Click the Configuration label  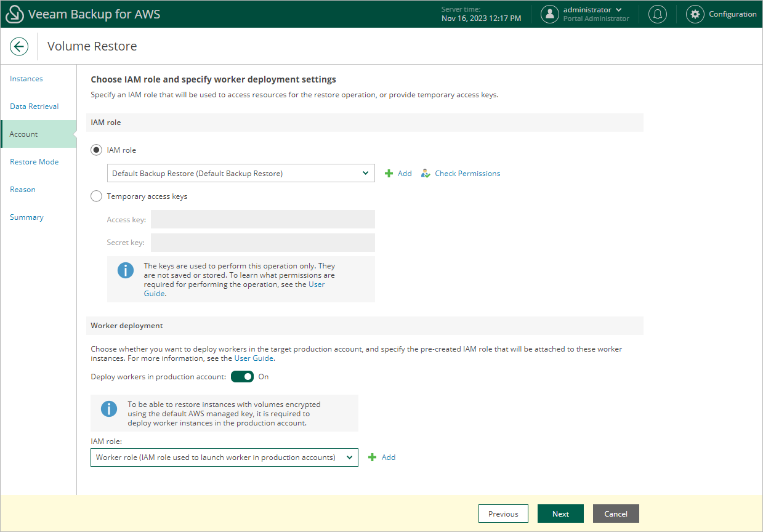point(733,14)
